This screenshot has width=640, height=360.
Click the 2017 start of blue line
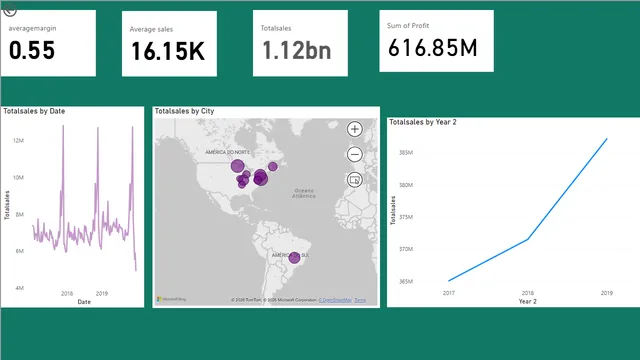click(449, 281)
